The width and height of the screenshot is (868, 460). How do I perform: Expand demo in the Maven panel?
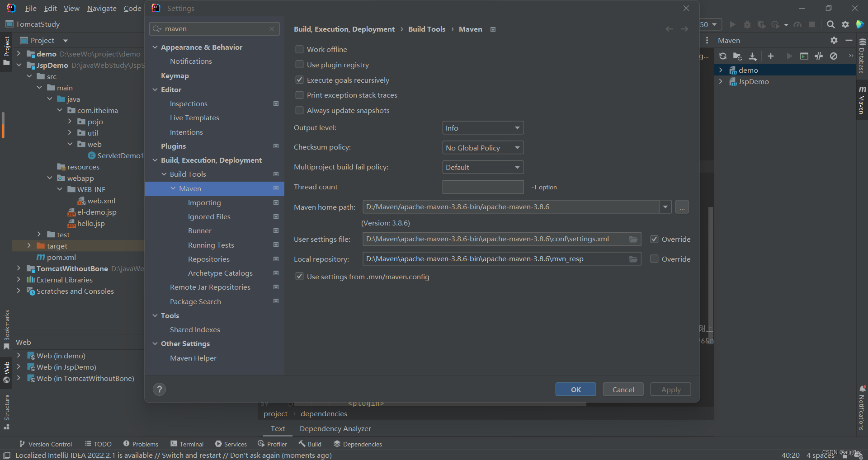click(x=721, y=70)
